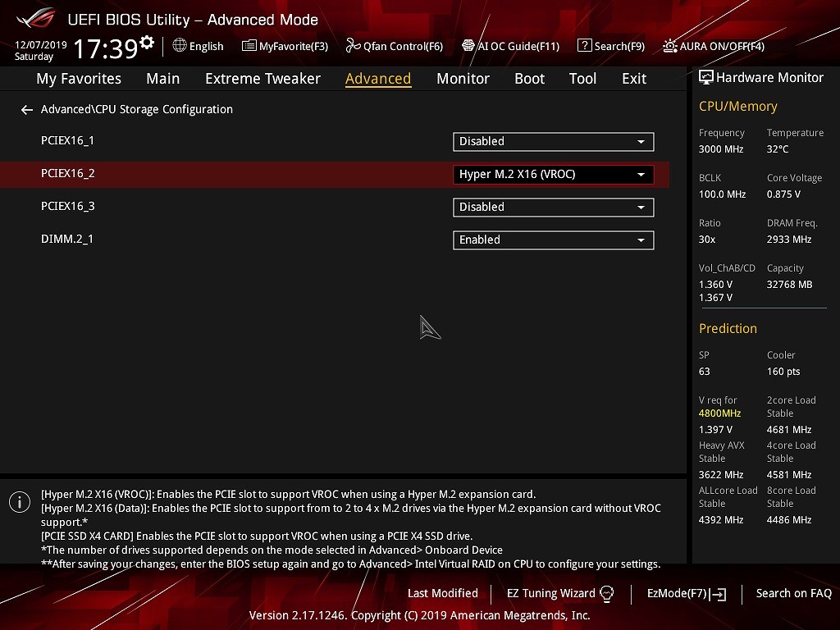Open the Monitor tab
The width and height of the screenshot is (840, 630).
(463, 79)
